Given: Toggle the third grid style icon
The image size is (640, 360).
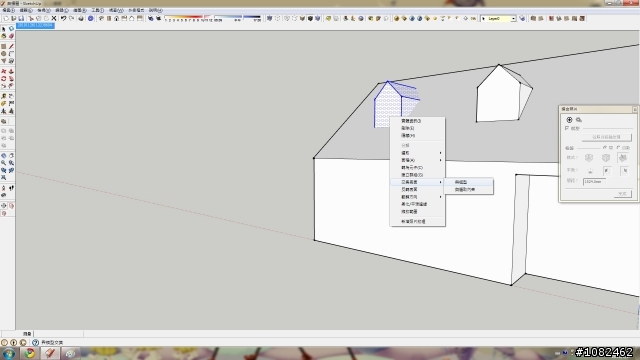Looking at the screenshot, I should [x=623, y=158].
